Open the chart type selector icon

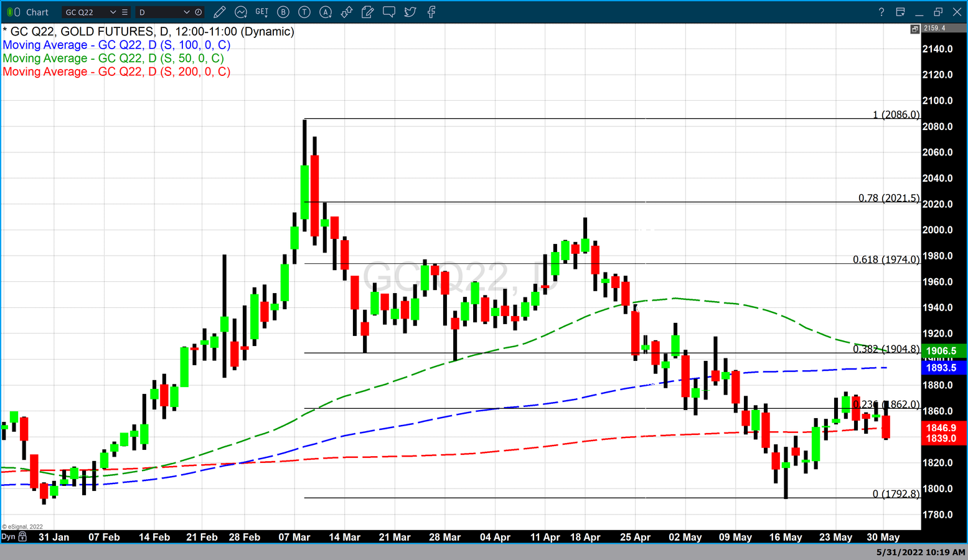[x=240, y=12]
